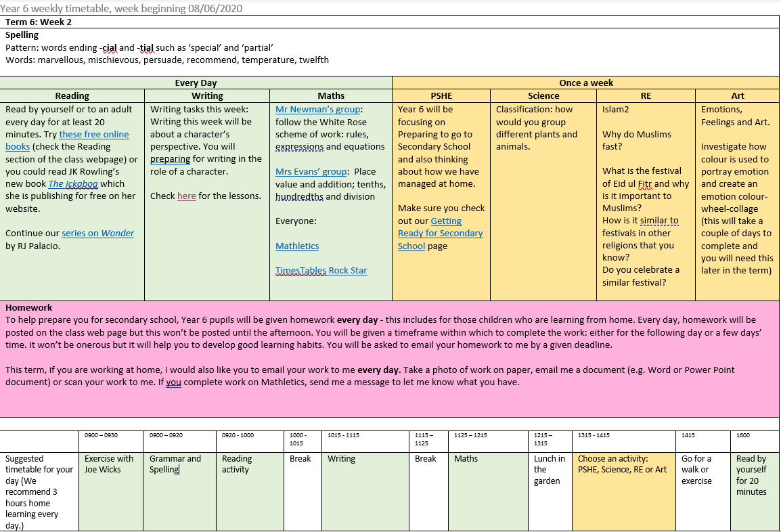Open the Mathletics link
This screenshot has height=532, width=781.
pyautogui.click(x=297, y=246)
